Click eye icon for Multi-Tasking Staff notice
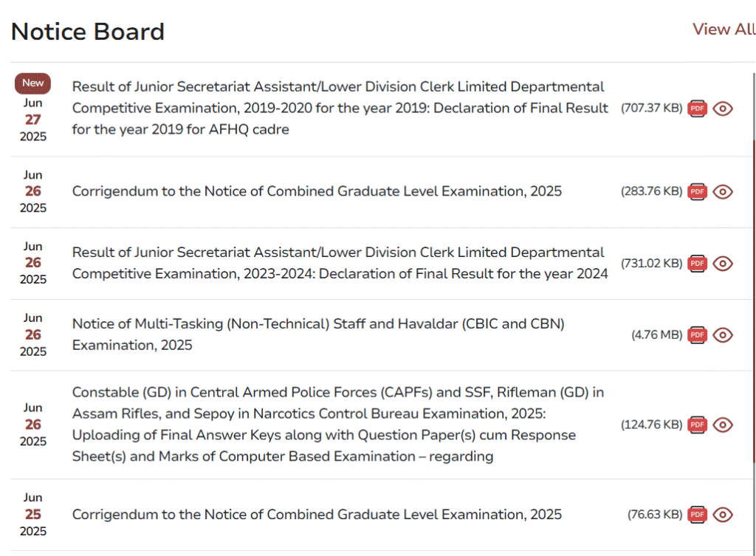756x556 pixels. point(723,334)
